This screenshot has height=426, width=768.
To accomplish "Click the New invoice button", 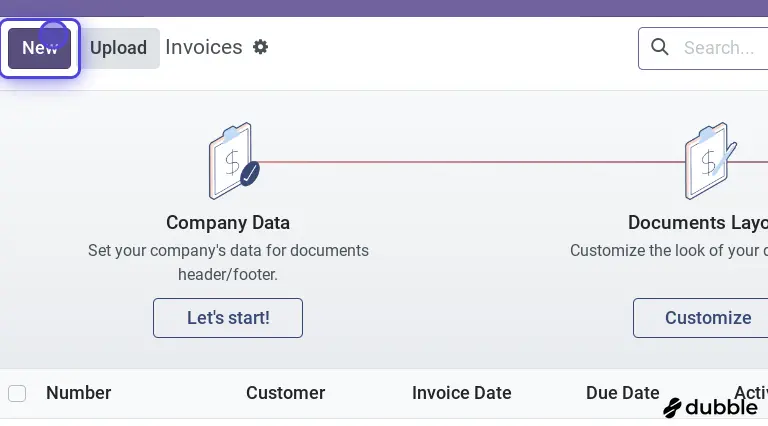I will (x=40, y=48).
